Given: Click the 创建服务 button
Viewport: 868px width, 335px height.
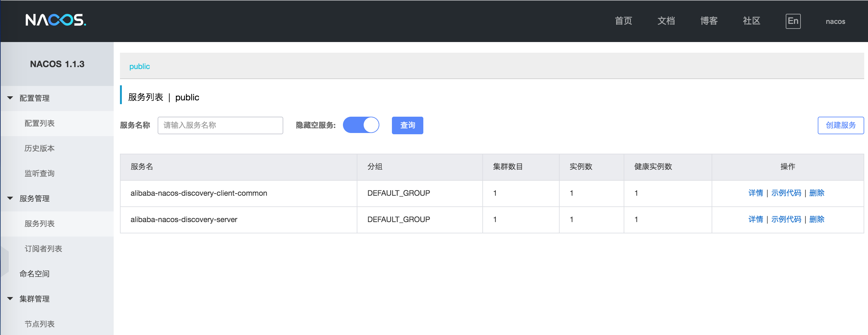Looking at the screenshot, I should (x=840, y=125).
